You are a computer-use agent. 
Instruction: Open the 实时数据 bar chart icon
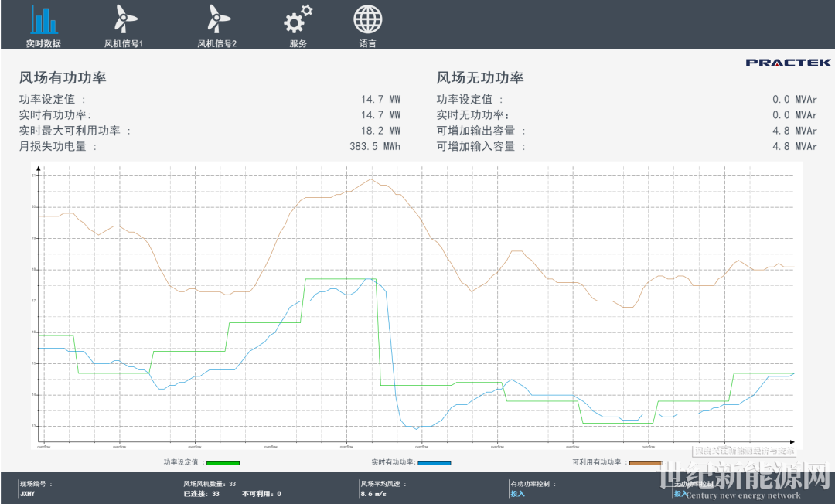coord(43,19)
